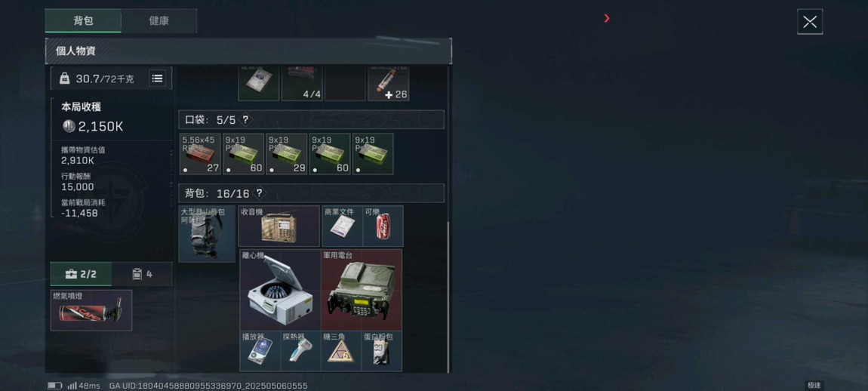Image resolution: width=868 pixels, height=391 pixels.
Task: Select the large hiking backpack item
Action: click(207, 234)
